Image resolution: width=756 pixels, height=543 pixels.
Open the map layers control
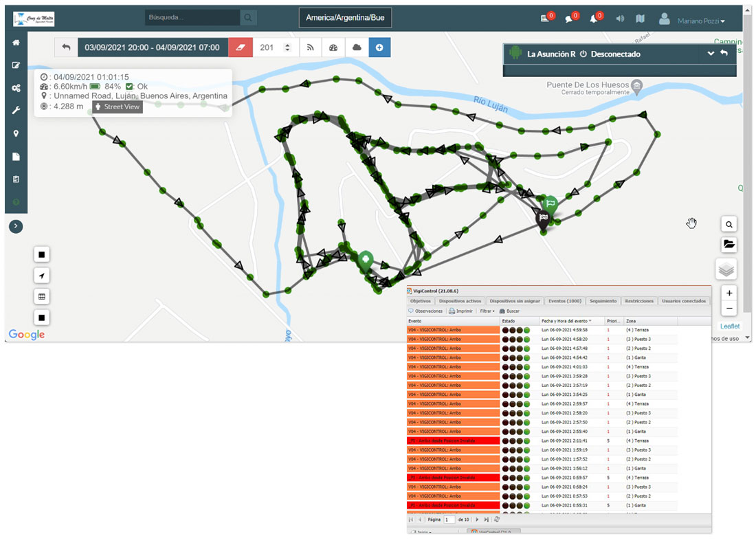(726, 269)
